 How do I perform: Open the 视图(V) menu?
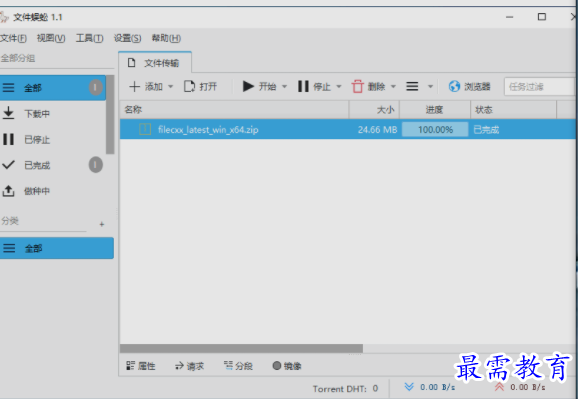(x=51, y=38)
